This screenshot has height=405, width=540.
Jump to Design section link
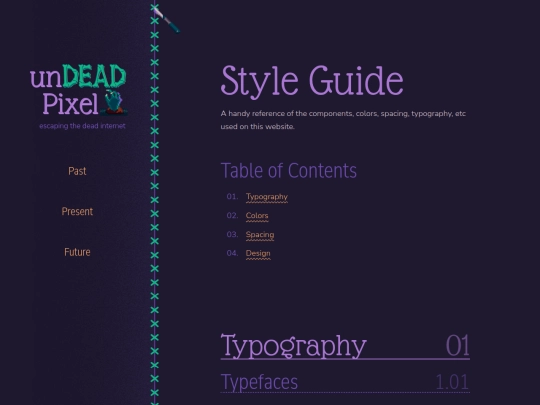click(258, 253)
